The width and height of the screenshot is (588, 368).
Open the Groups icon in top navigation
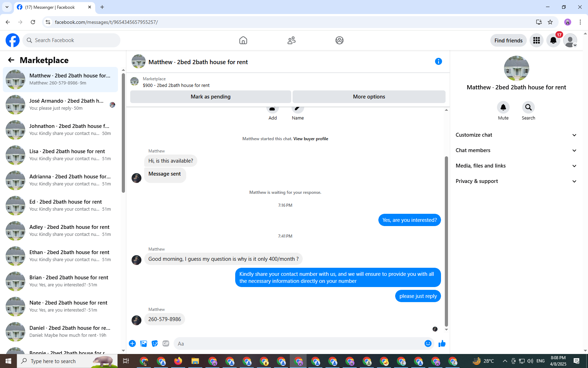point(339,40)
